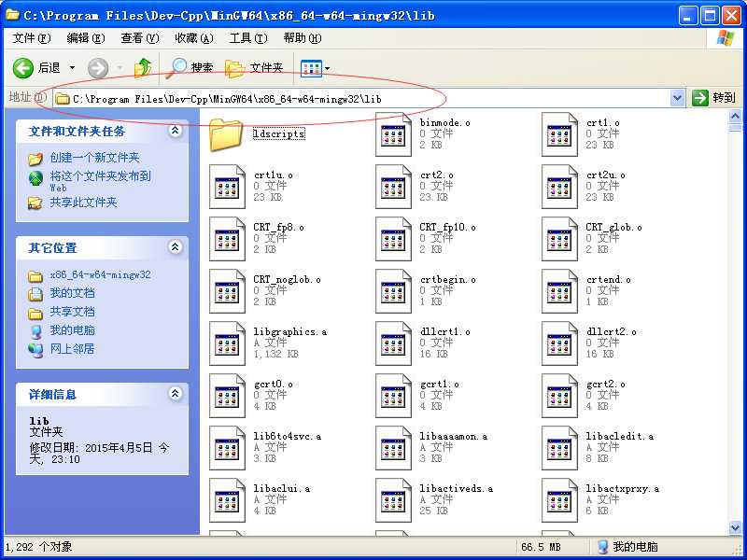This screenshot has height=560, width=747.
Task: Open 我的电脑 link in sidebar
Action: click(72, 330)
